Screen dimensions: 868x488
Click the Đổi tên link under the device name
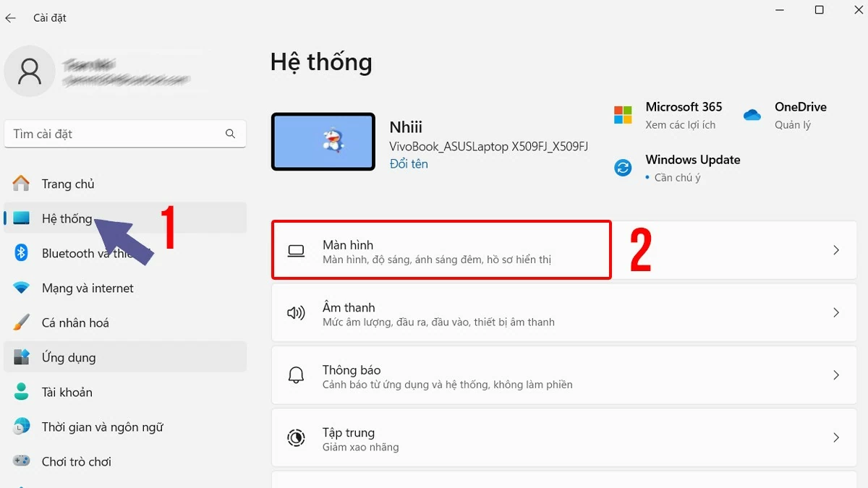(408, 163)
